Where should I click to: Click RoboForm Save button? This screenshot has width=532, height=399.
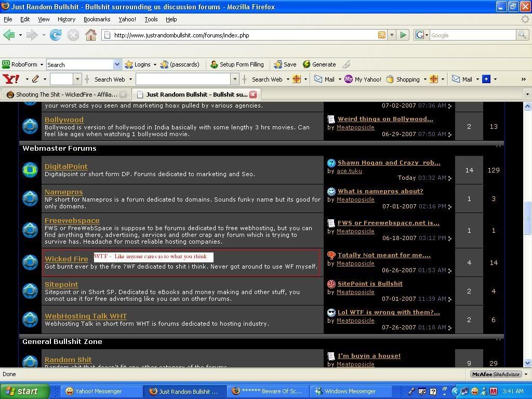pyautogui.click(x=285, y=64)
